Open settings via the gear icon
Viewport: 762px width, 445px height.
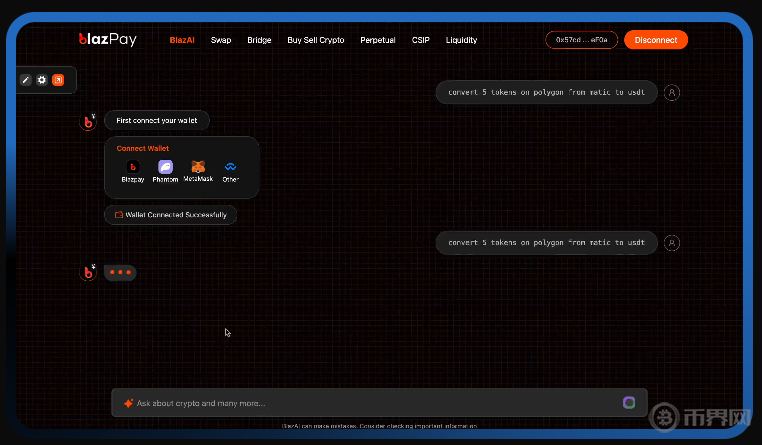tap(42, 80)
